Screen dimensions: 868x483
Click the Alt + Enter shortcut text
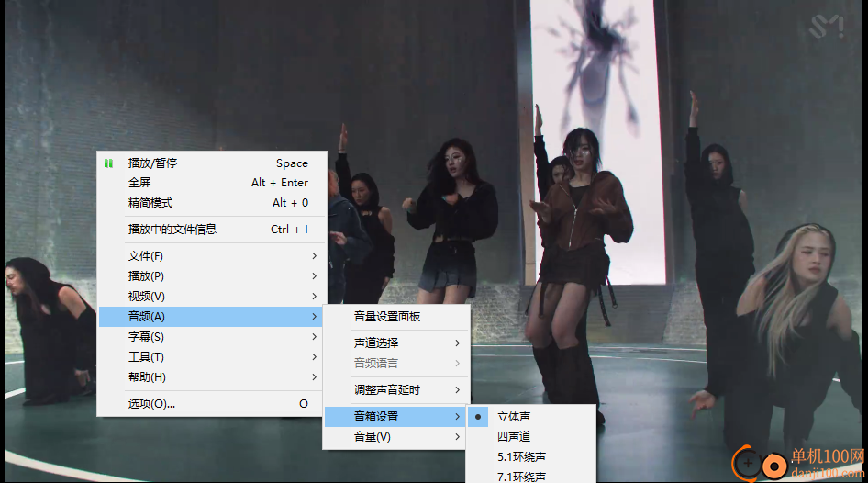[x=280, y=183]
